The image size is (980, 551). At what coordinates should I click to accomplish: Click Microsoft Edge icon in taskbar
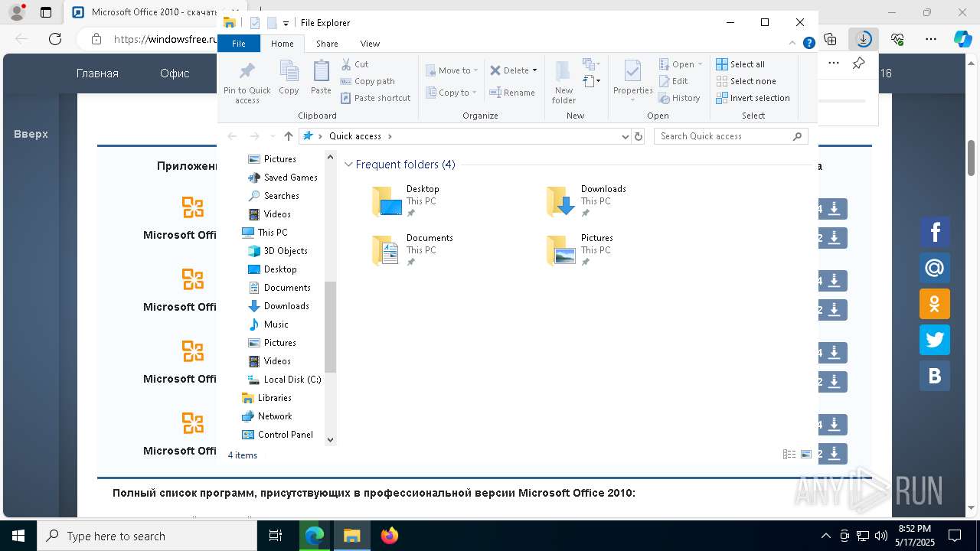pos(315,536)
